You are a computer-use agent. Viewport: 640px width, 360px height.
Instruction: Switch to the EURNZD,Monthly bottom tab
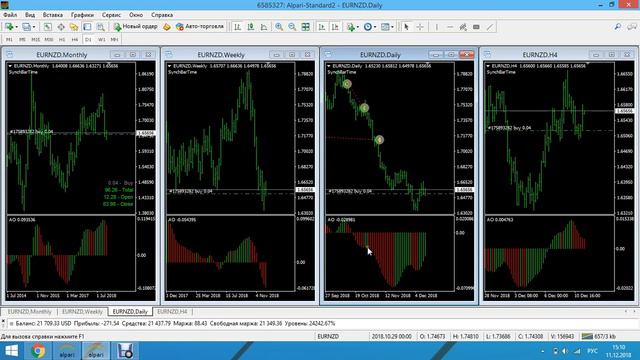click(x=30, y=311)
